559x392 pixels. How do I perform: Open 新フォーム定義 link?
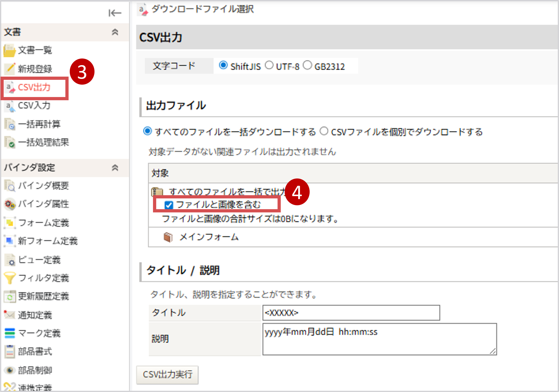pyautogui.click(x=48, y=241)
